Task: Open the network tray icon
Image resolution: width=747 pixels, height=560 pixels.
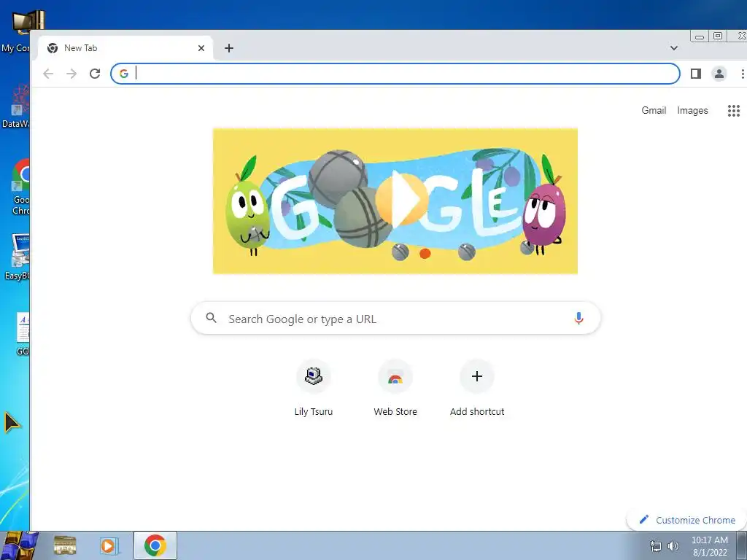Action: (656, 545)
